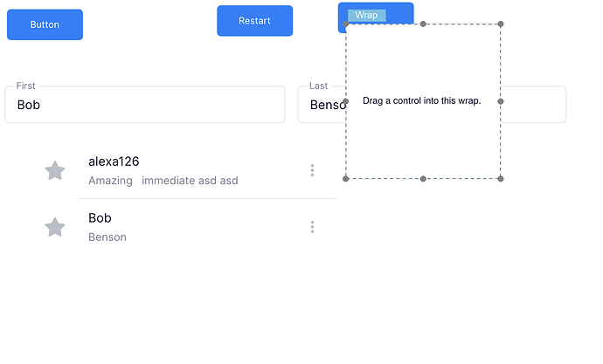Click the top-left resize handle of the wrap

(346, 24)
